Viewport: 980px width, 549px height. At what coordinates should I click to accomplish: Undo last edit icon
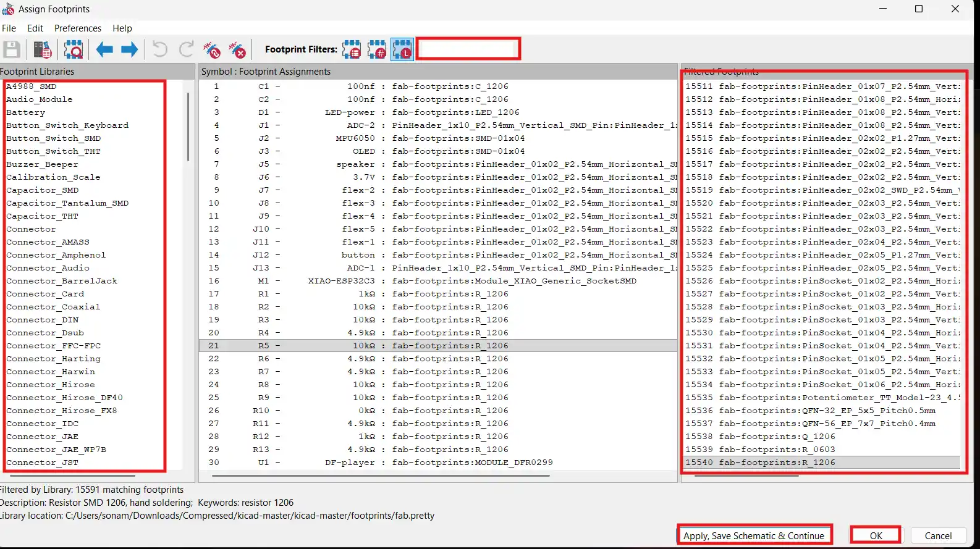160,49
